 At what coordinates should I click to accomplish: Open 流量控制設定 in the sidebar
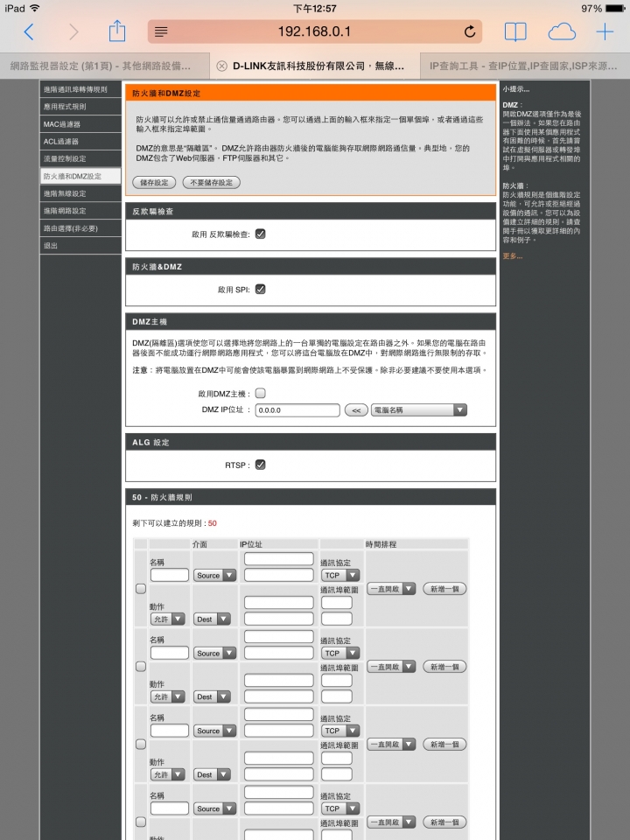click(x=80, y=158)
